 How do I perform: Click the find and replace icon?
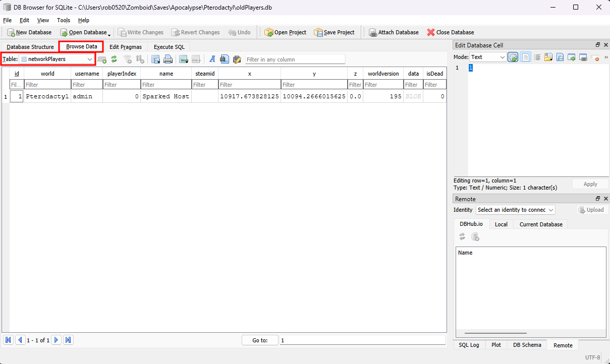point(237,59)
